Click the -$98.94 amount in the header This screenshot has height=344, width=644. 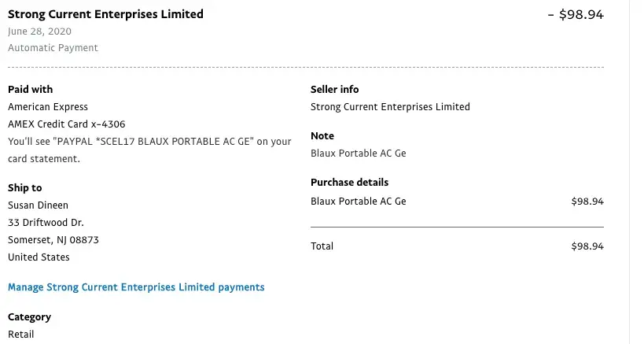[576, 14]
